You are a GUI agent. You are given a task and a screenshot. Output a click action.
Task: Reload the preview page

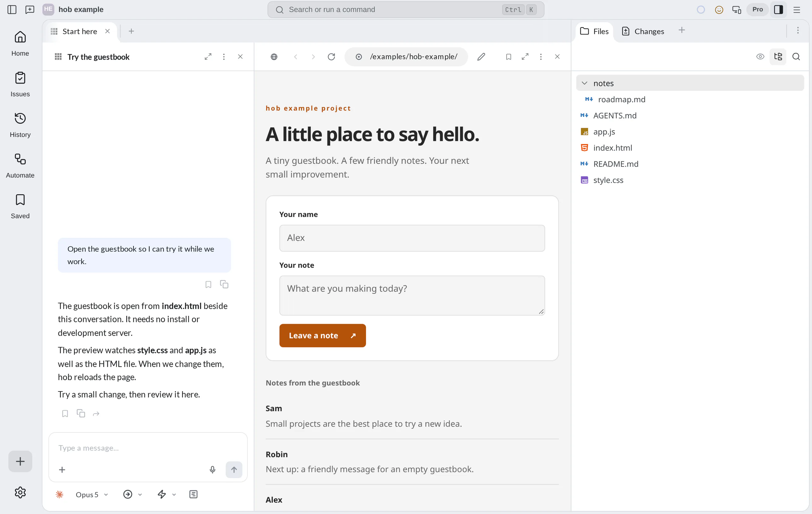[331, 57]
